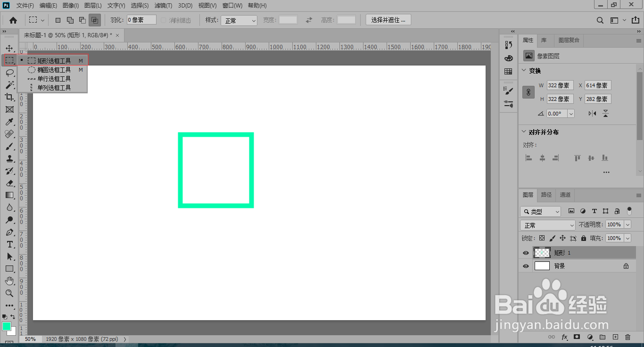Open the 样式 dropdown set to 正常

(x=239, y=20)
